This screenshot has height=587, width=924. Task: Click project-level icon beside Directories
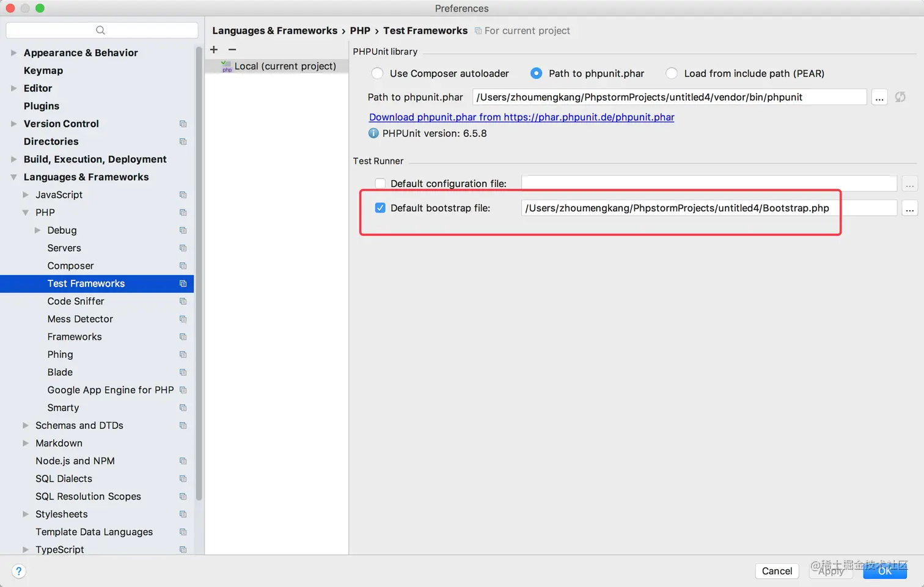[183, 142]
